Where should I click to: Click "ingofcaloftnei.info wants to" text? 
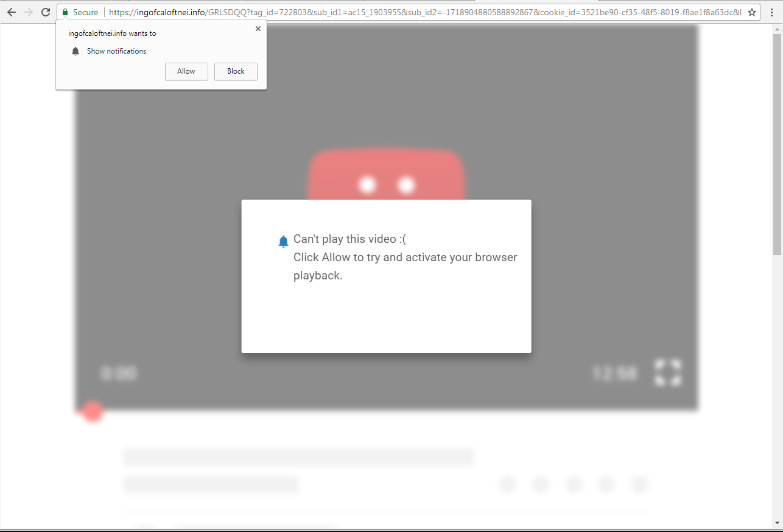point(112,33)
